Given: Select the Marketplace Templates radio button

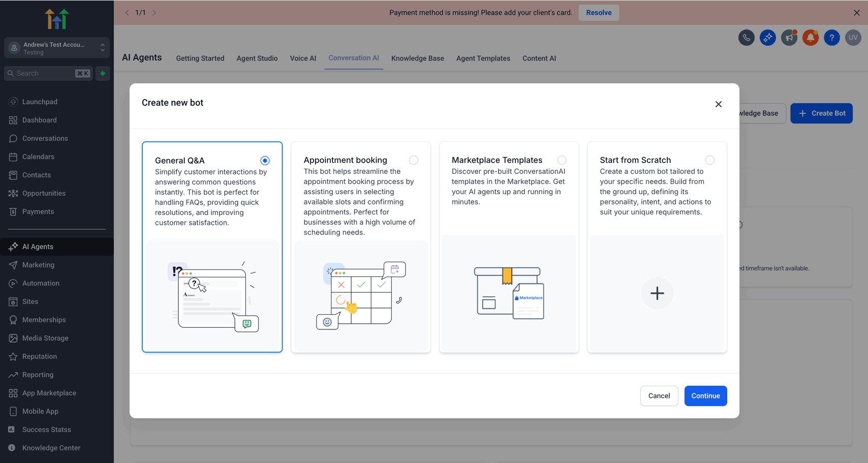Looking at the screenshot, I should pos(562,160).
